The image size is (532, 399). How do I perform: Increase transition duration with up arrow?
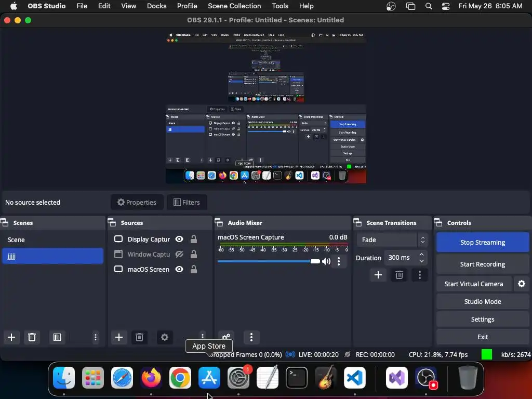(421, 255)
